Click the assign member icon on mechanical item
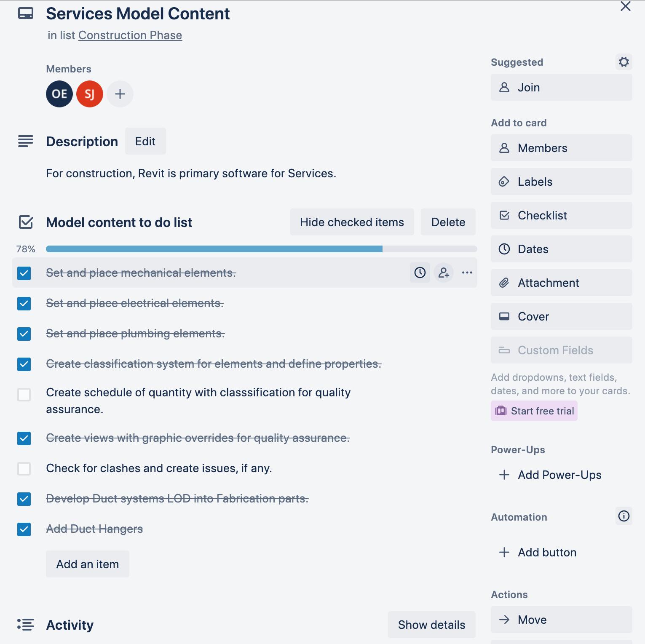 point(444,273)
